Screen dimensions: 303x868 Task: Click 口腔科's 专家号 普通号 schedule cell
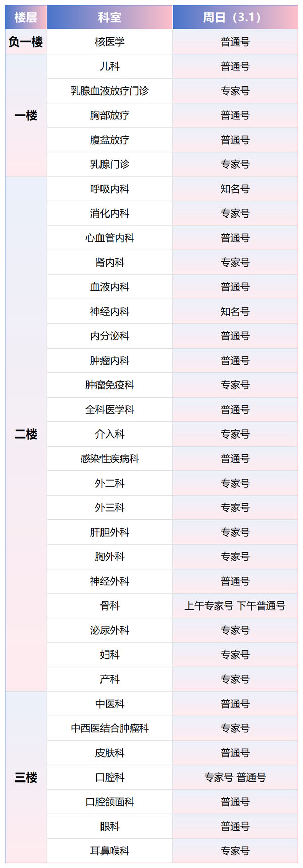(235, 777)
